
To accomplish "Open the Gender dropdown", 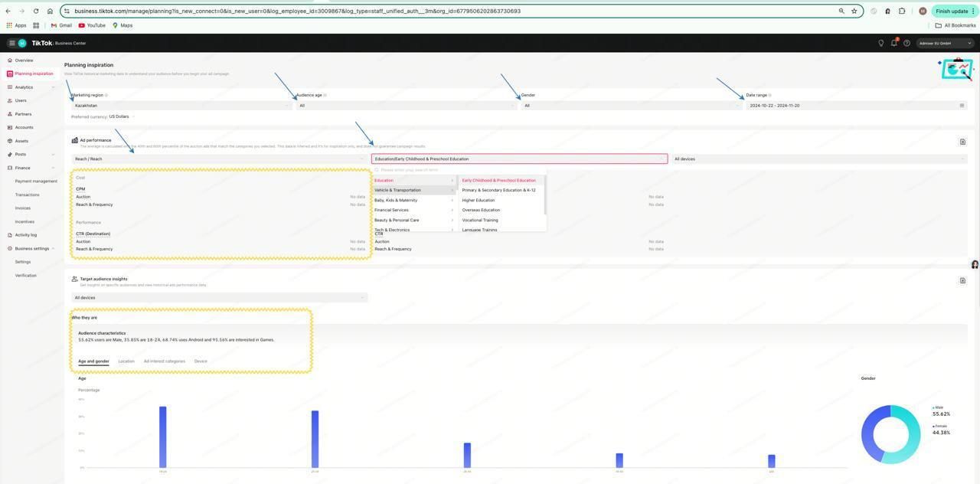I will click(x=632, y=106).
